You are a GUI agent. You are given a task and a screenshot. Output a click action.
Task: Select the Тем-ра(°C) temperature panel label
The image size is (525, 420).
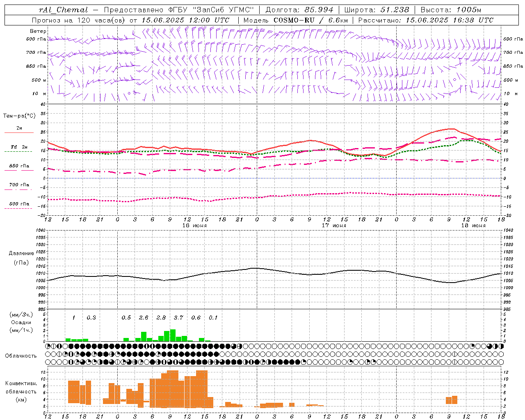point(19,116)
